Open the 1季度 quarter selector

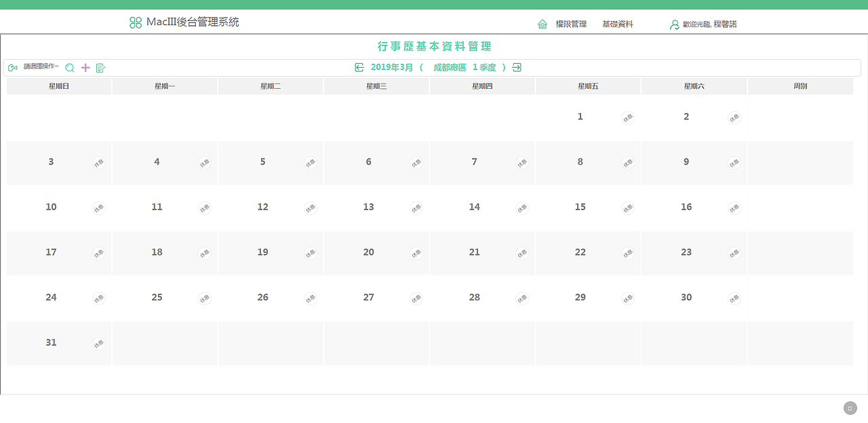coord(486,67)
